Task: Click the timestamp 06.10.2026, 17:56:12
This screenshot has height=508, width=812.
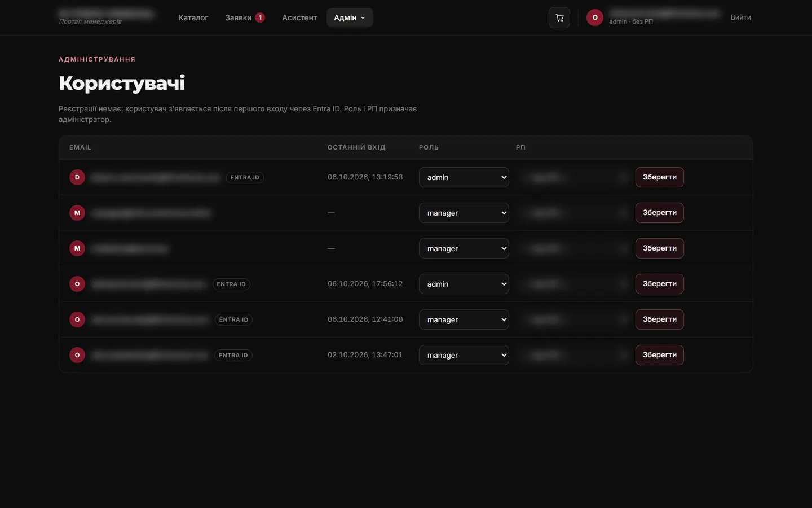Action: 365,284
